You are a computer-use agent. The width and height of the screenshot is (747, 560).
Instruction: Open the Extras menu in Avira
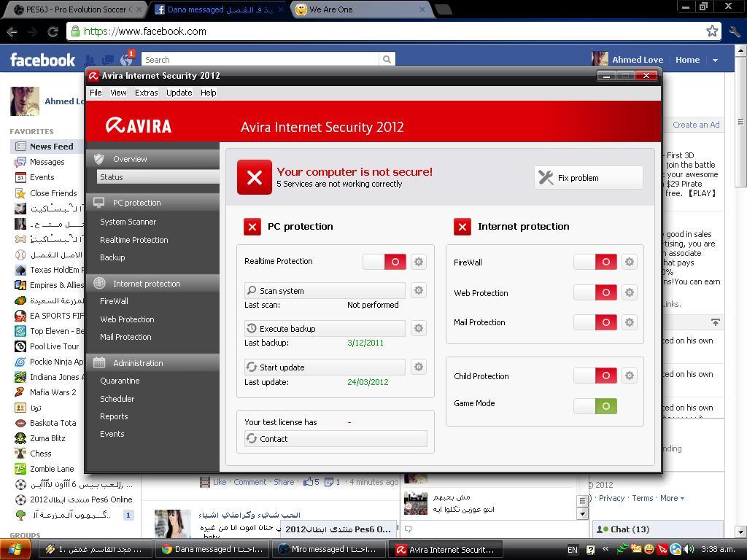coord(146,93)
